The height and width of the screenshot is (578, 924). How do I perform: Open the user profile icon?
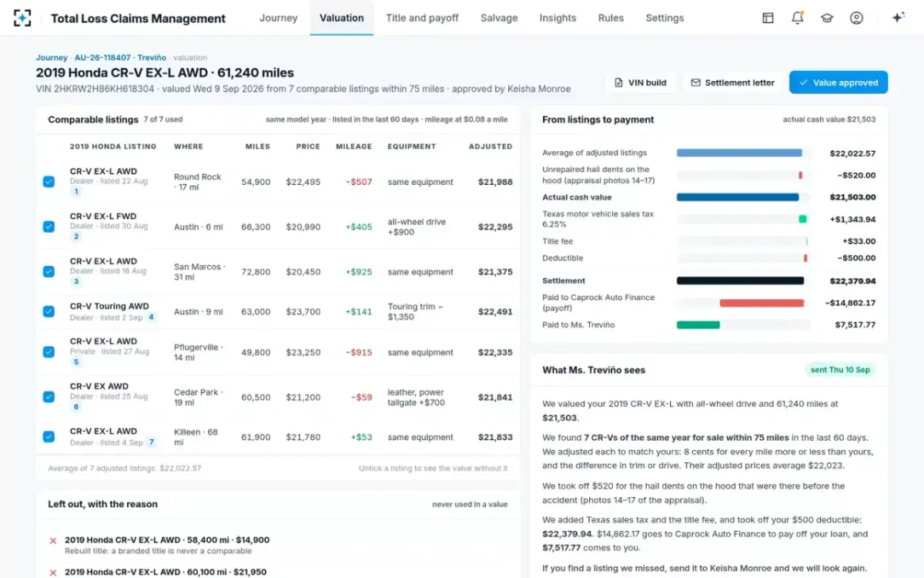tap(856, 18)
